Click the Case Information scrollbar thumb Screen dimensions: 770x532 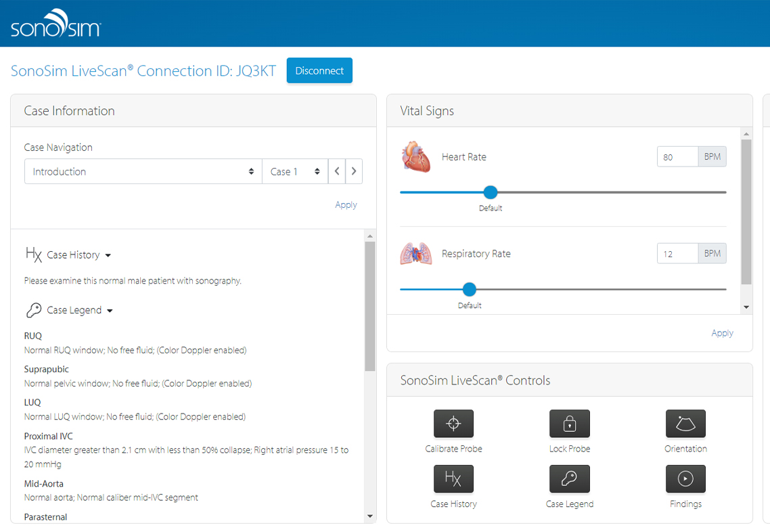[x=370, y=306]
